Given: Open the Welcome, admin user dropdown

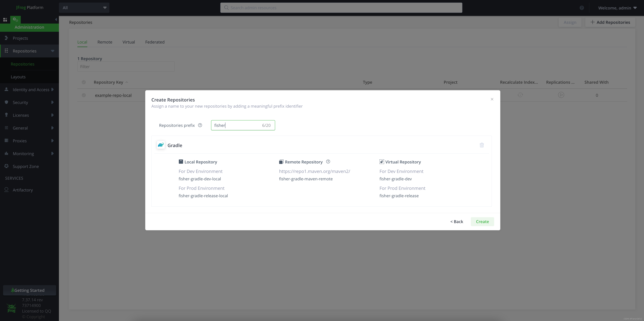Looking at the screenshot, I should tap(617, 8).
